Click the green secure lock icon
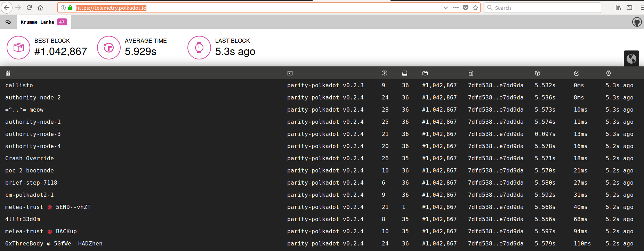644x251 pixels. (70, 8)
